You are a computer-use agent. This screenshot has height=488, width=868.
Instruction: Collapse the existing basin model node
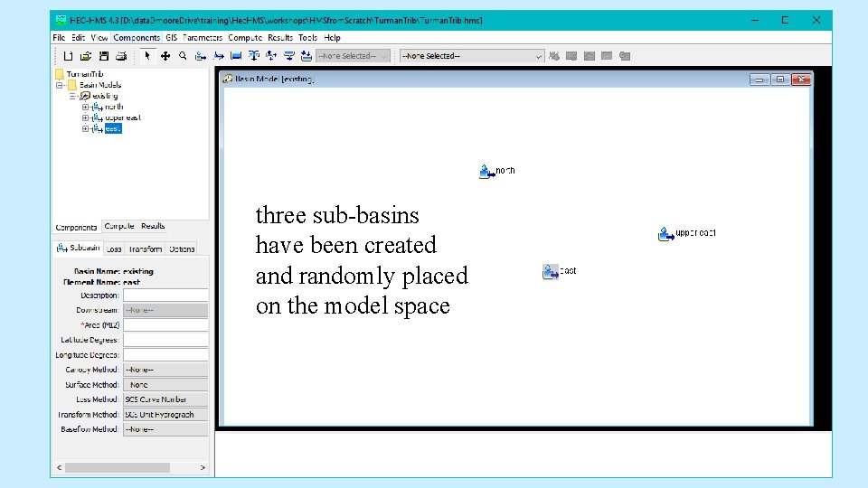pos(72,97)
